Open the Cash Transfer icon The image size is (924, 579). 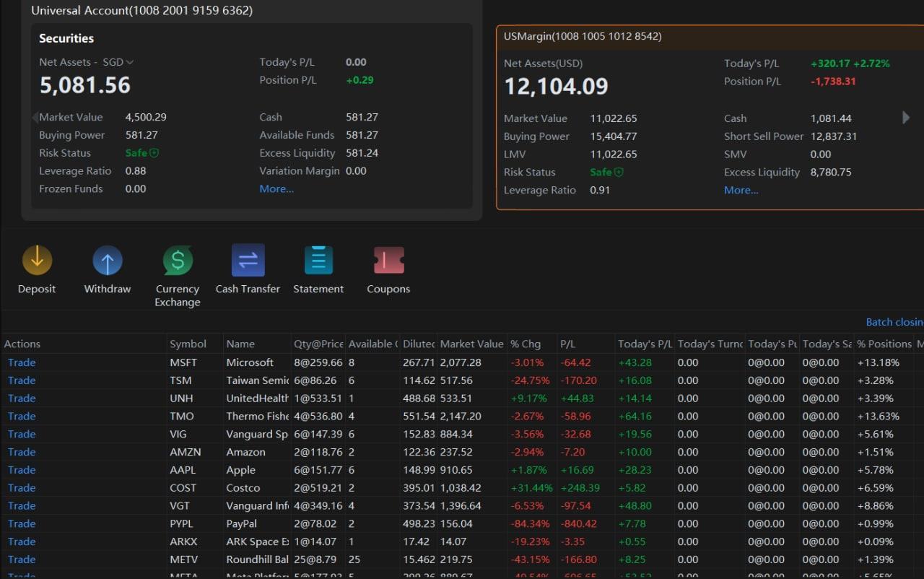(x=248, y=260)
